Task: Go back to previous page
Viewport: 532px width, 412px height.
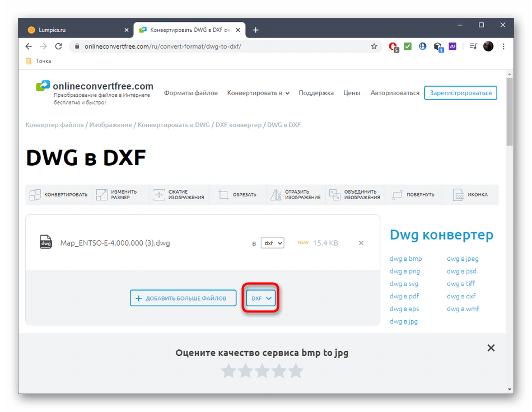Action: click(29, 46)
